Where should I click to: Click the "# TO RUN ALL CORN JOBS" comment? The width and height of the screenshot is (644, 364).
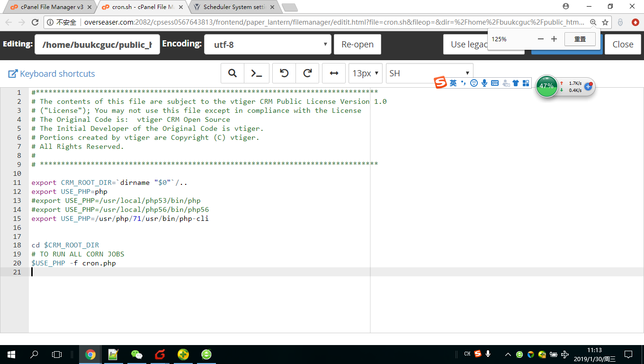pyautogui.click(x=78, y=254)
